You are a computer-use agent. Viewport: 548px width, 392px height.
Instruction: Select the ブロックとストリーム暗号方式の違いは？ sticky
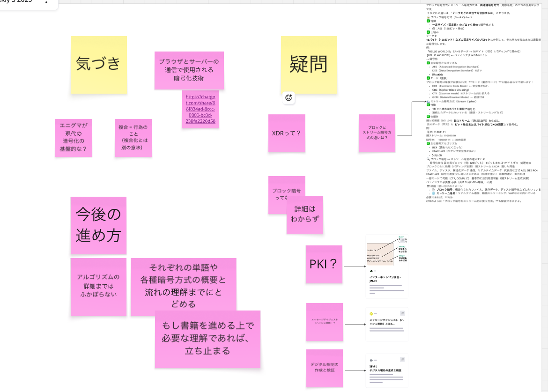(377, 133)
